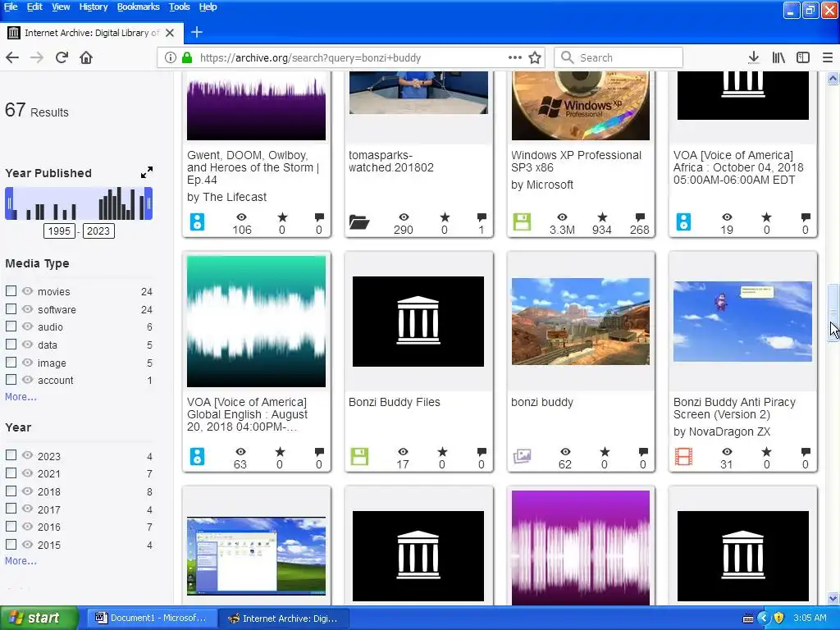This screenshot has width=840, height=630.
Task: Open page actions three-dot menu
Action: click(515, 57)
